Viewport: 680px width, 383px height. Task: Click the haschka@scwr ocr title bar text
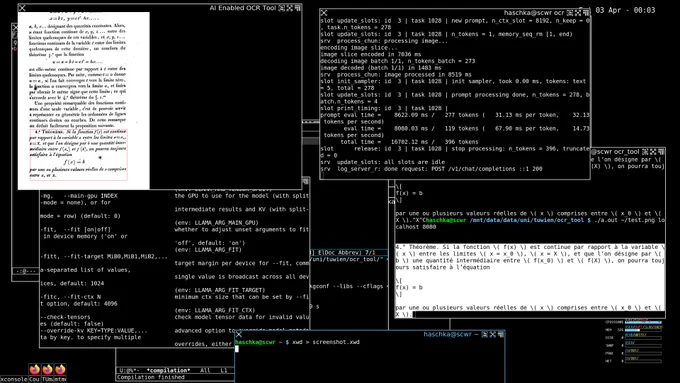point(534,13)
